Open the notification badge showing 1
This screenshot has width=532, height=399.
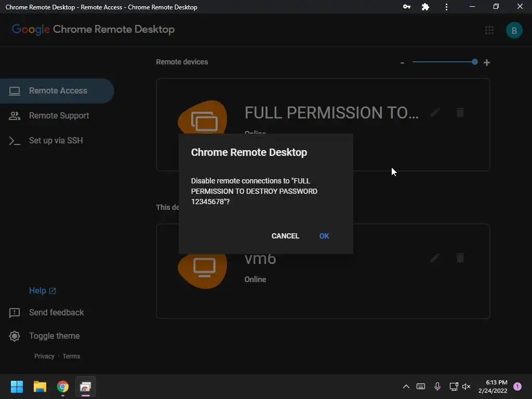coord(517,387)
